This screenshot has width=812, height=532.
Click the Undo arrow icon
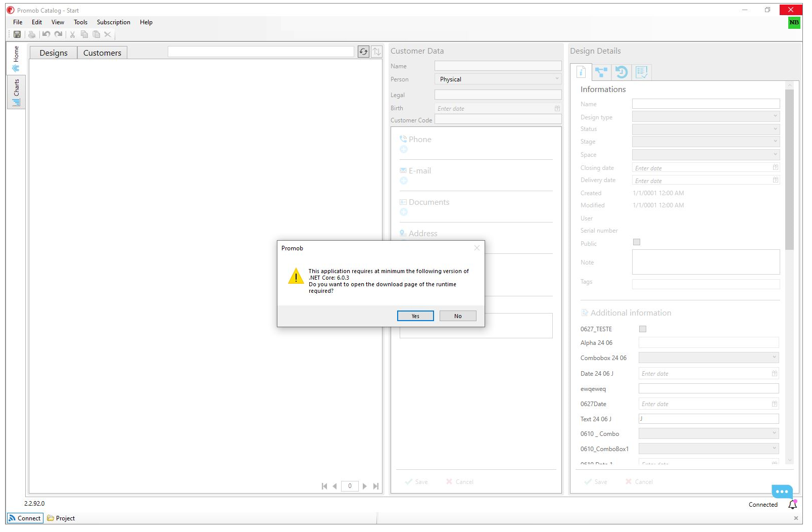pyautogui.click(x=46, y=34)
